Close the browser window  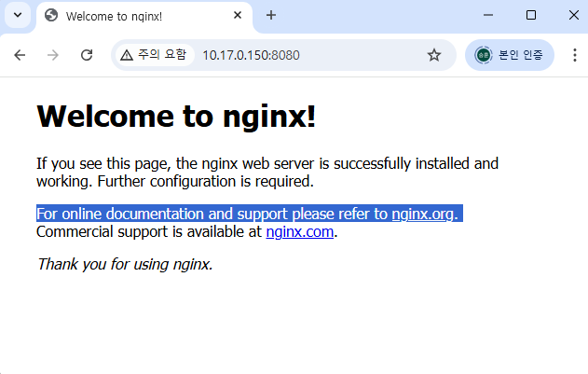pos(574,15)
